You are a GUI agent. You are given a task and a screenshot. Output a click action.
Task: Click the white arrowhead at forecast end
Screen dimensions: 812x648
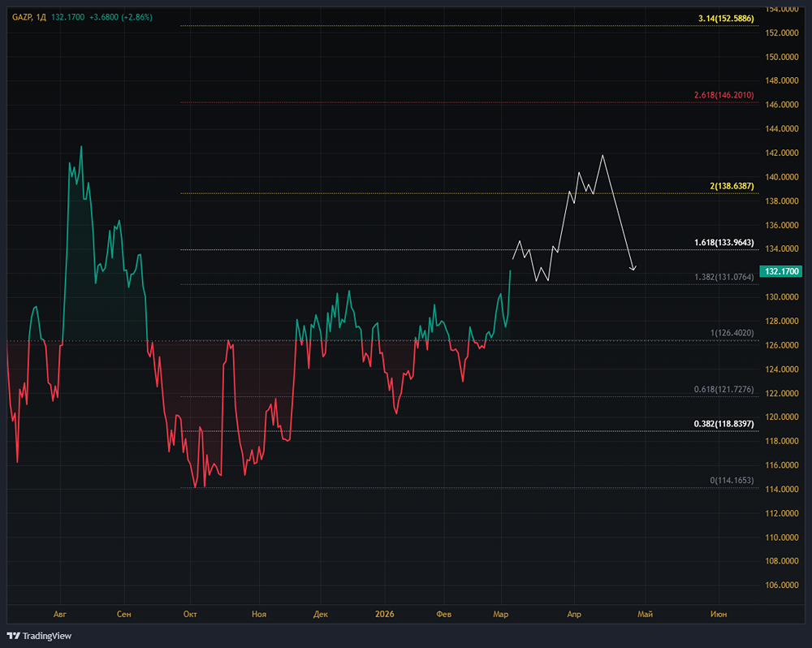633,268
